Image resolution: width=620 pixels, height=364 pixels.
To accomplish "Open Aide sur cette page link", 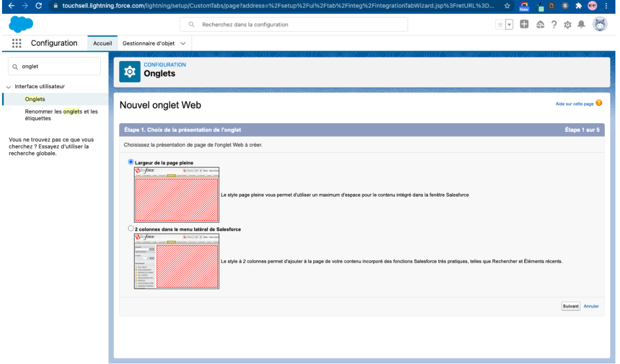I will tap(574, 104).
